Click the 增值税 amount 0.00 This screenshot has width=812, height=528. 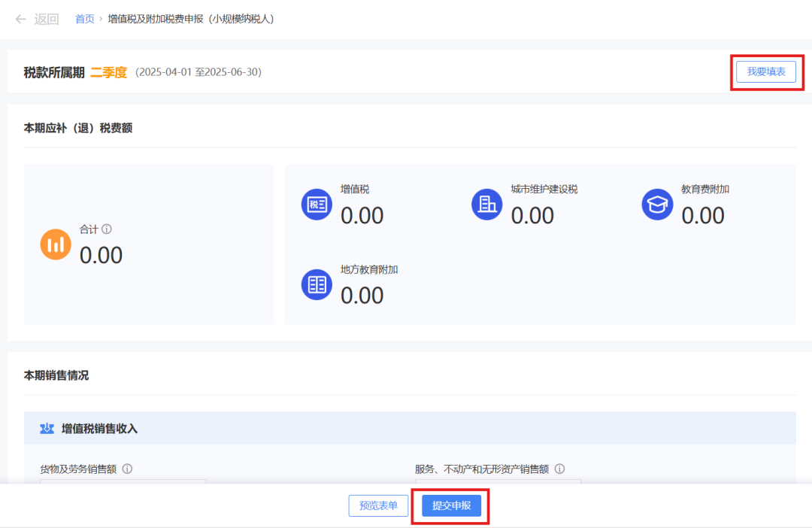point(362,216)
